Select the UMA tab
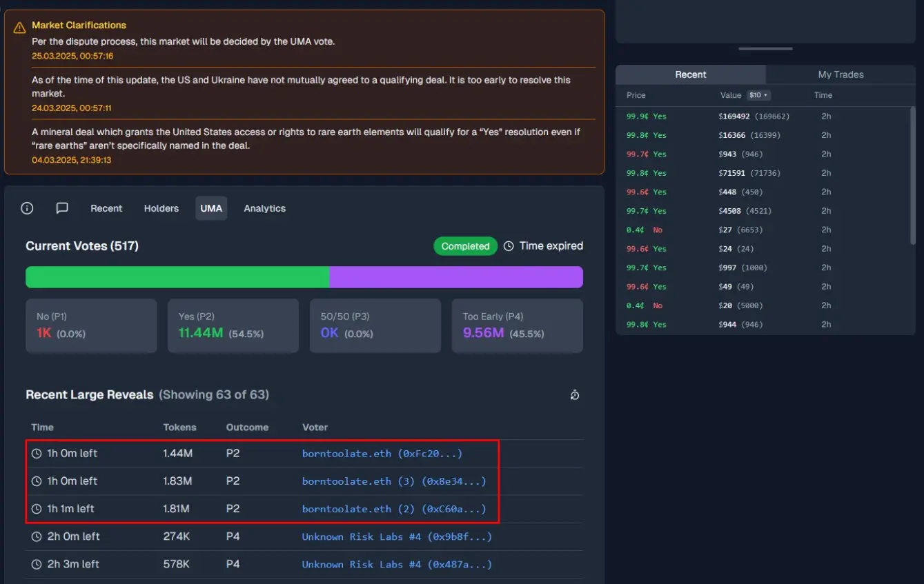Image resolution: width=924 pixels, height=584 pixels. point(211,208)
